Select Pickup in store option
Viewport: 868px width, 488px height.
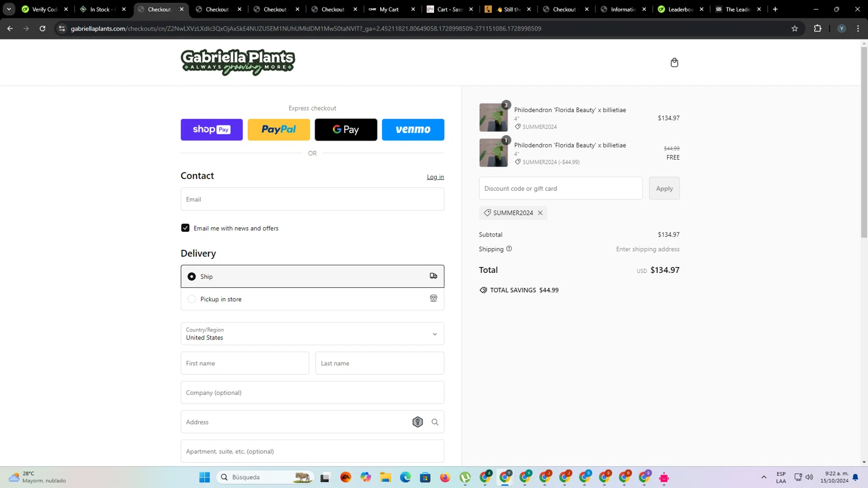(312, 299)
